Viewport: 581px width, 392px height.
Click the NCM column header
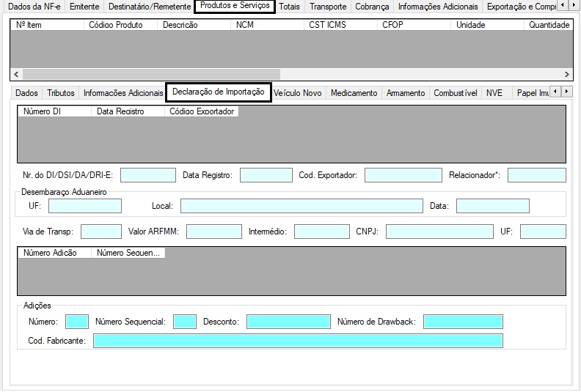[268, 25]
